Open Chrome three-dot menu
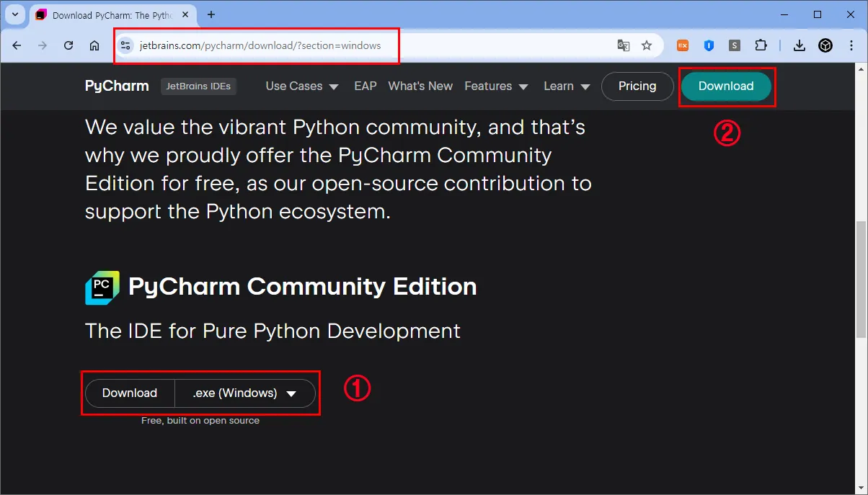The height and width of the screenshot is (495, 868). 851,45
